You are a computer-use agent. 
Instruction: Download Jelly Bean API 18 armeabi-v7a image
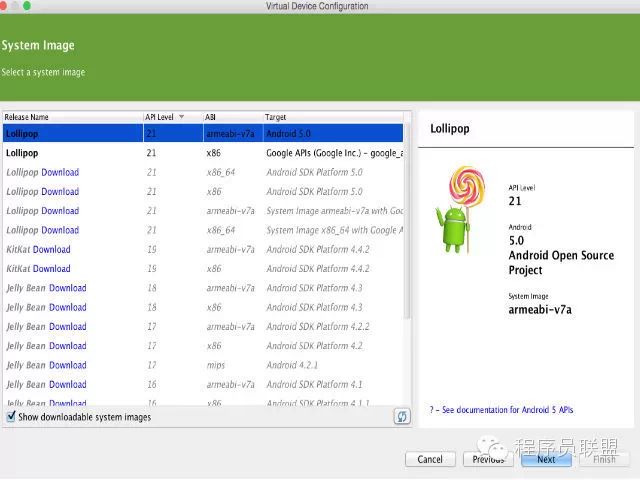68,288
